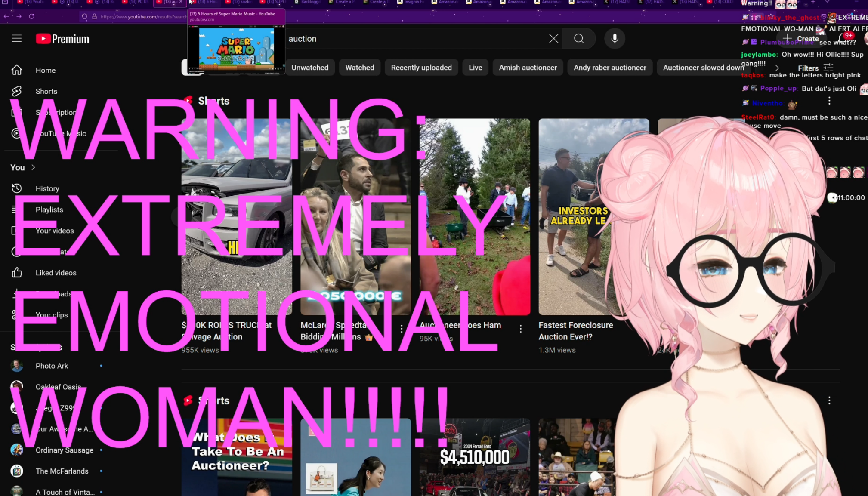Select the Amish auctioneer chip
Image resolution: width=868 pixels, height=496 pixels.
528,68
